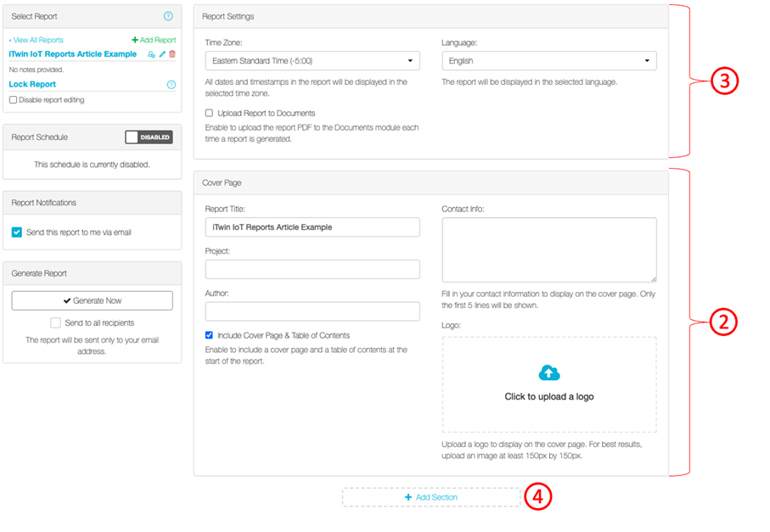This screenshot has width=770, height=532.
Task: Click the Select Report help icon
Action: [x=167, y=16]
